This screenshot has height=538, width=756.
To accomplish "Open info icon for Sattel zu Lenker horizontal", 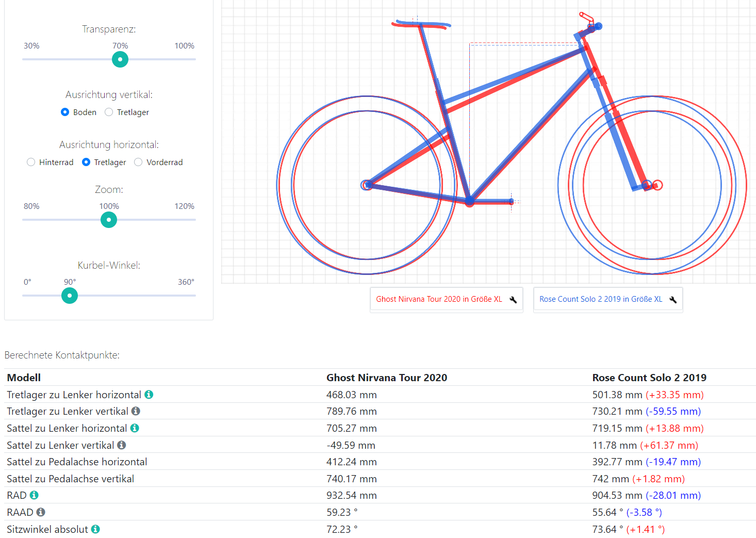I will (x=135, y=428).
